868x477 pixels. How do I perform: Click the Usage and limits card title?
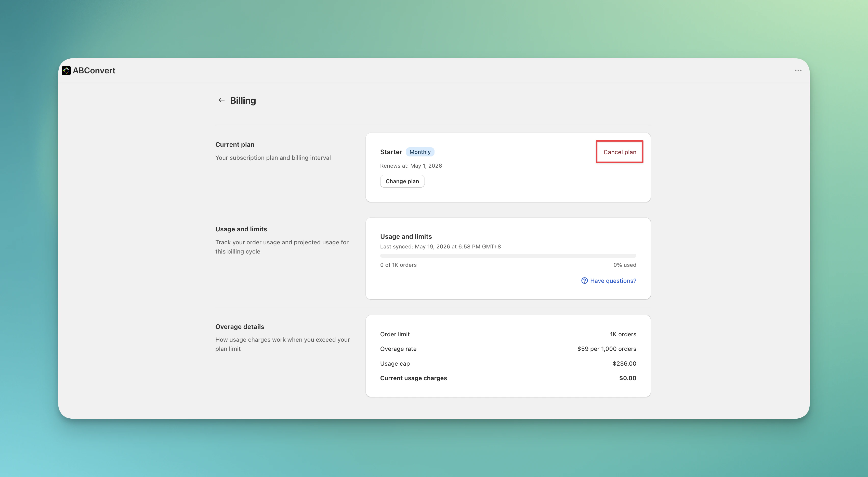point(406,236)
